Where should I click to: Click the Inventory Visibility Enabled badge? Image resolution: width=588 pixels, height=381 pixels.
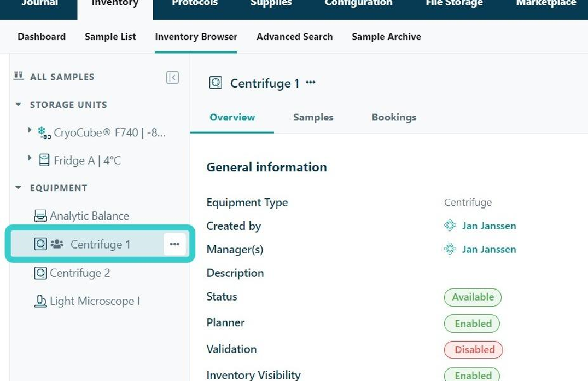[x=471, y=374]
